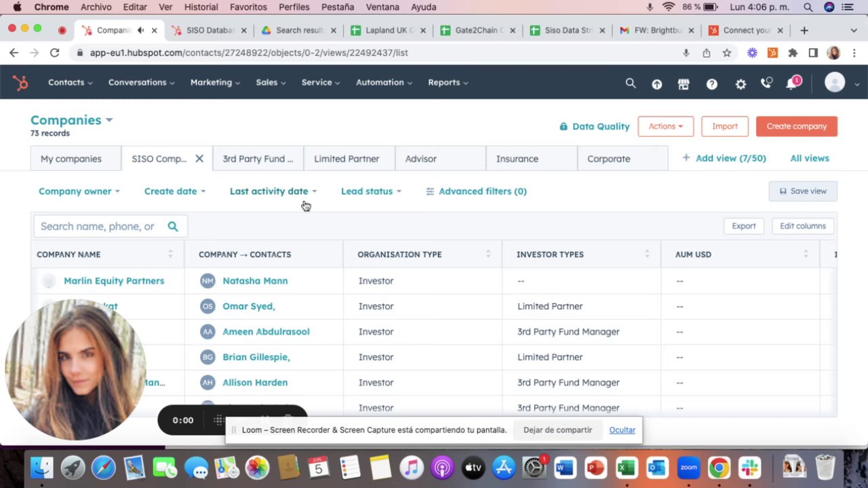
Task: Click the Save view button
Action: 803,191
